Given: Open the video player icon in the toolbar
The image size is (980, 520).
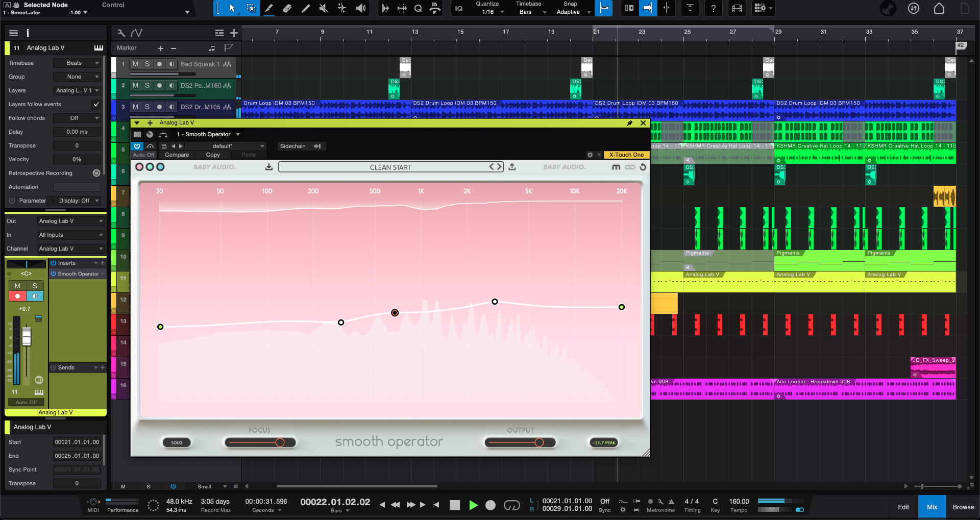Looking at the screenshot, I should coord(737,8).
